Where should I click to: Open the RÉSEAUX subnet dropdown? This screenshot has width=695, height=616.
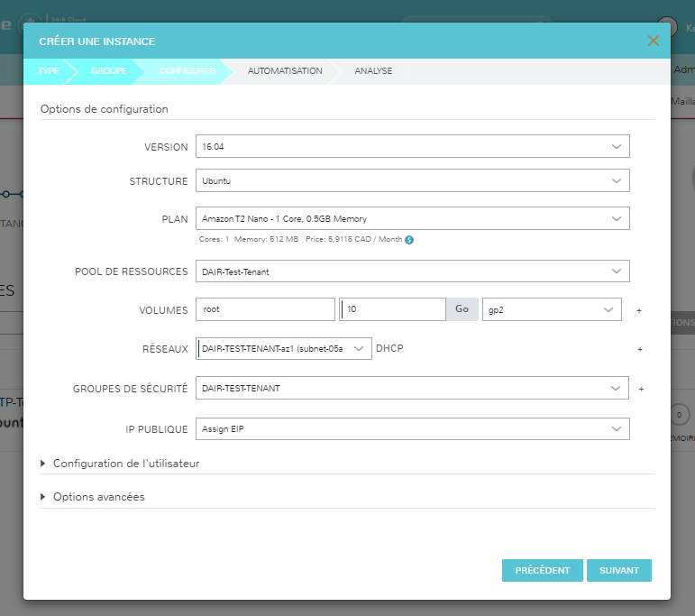(283, 348)
